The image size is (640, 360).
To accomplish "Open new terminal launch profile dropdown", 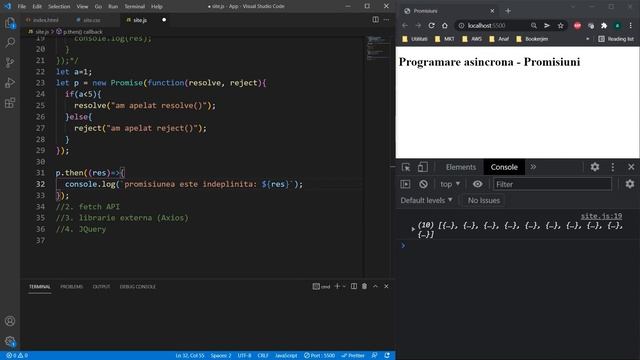I will (344, 287).
